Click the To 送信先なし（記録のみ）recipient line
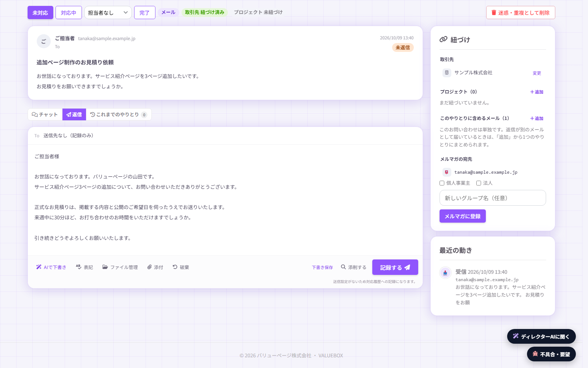 [225, 135]
